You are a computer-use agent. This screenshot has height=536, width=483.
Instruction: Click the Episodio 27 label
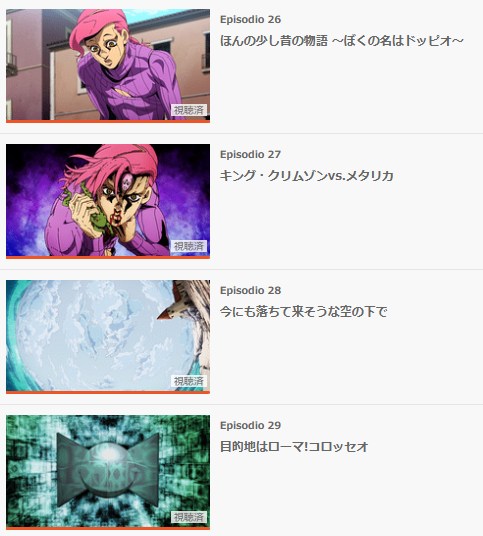[251, 155]
